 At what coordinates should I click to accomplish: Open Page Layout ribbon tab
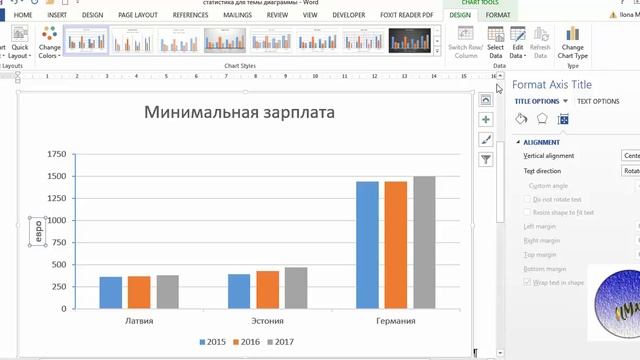(x=138, y=15)
